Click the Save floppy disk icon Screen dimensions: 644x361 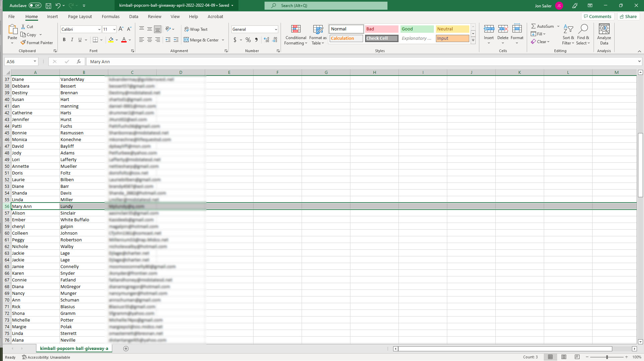coord(48,6)
